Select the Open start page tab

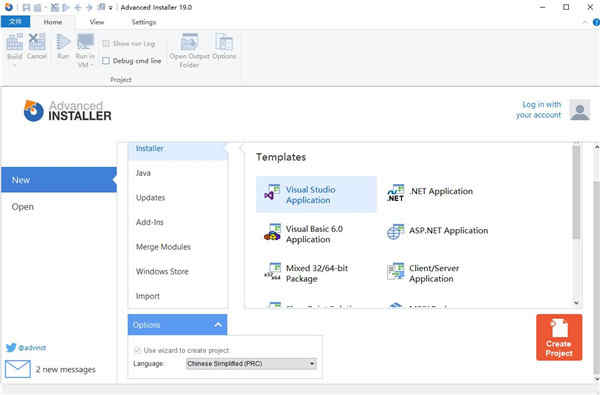tap(23, 207)
